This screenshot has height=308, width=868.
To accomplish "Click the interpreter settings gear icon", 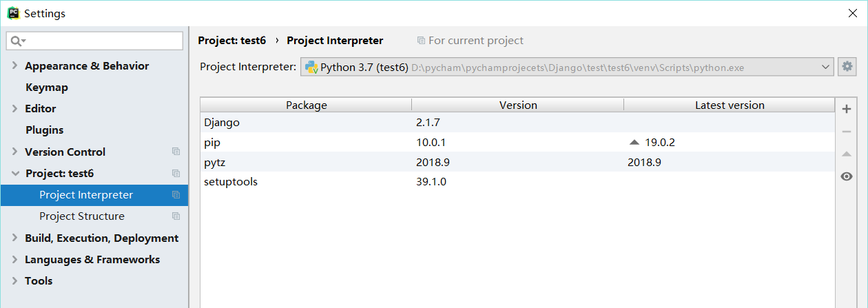I will tap(847, 67).
